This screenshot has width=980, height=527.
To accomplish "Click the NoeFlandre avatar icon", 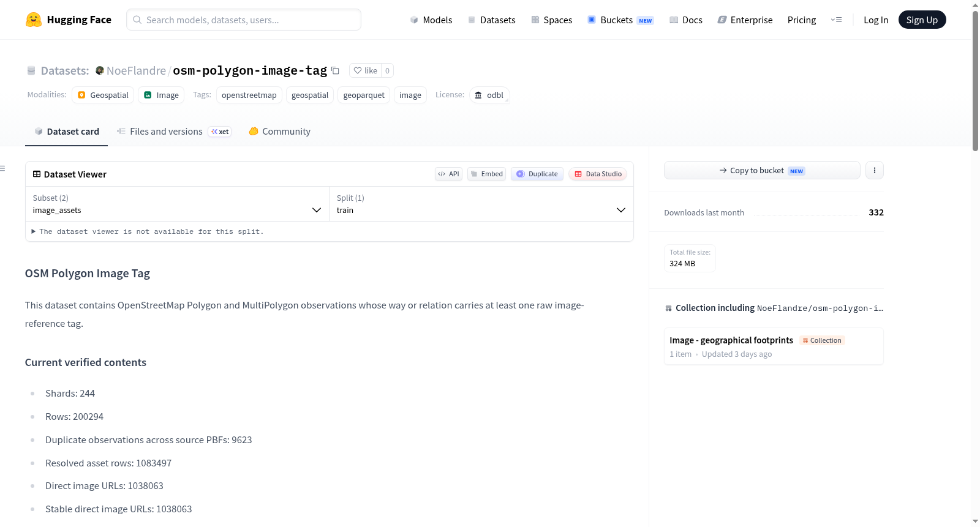I will point(100,70).
